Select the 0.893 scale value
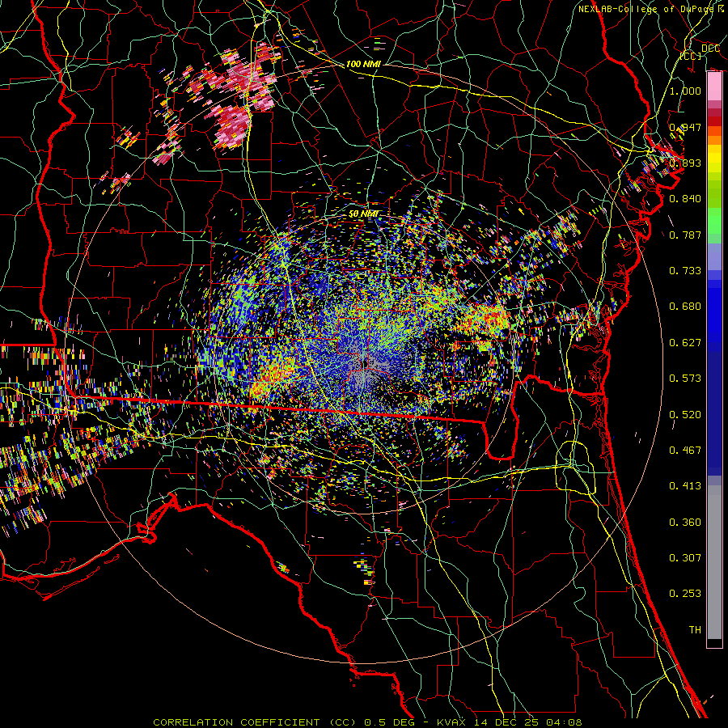 [685, 163]
